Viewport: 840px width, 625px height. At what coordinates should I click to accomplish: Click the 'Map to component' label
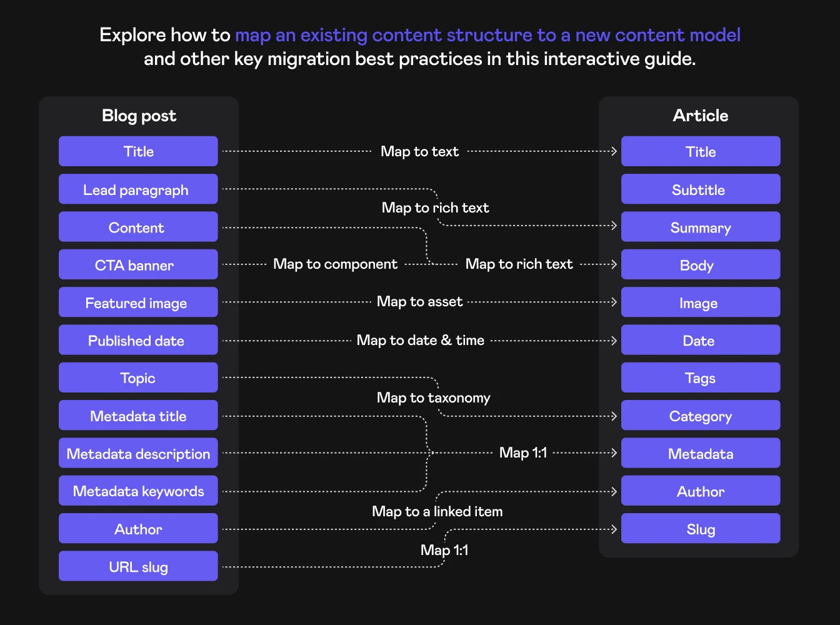click(335, 264)
